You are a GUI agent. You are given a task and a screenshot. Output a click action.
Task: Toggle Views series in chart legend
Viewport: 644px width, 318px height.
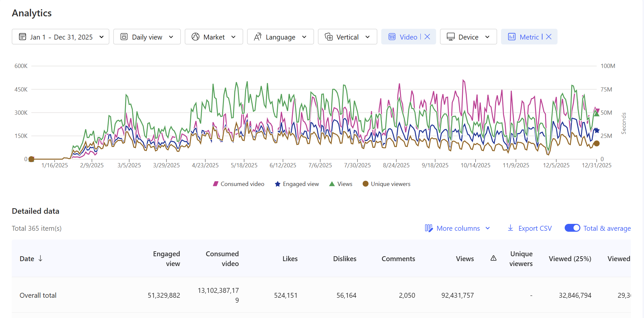[x=341, y=184]
